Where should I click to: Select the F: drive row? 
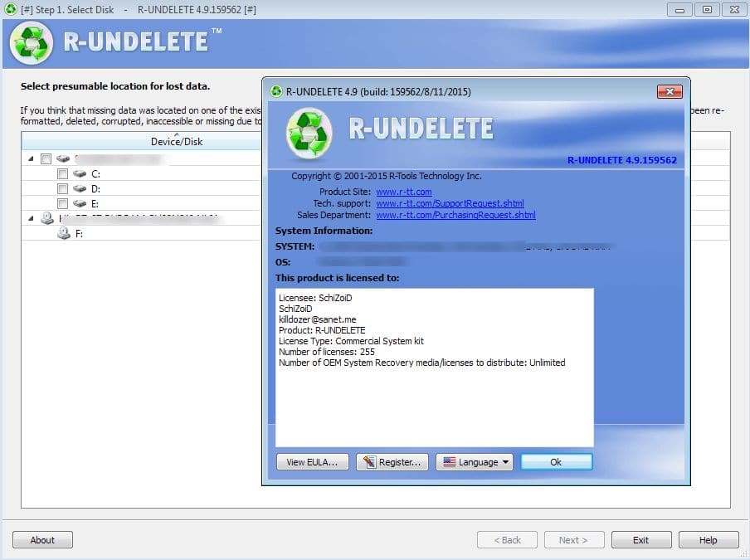tap(141, 233)
